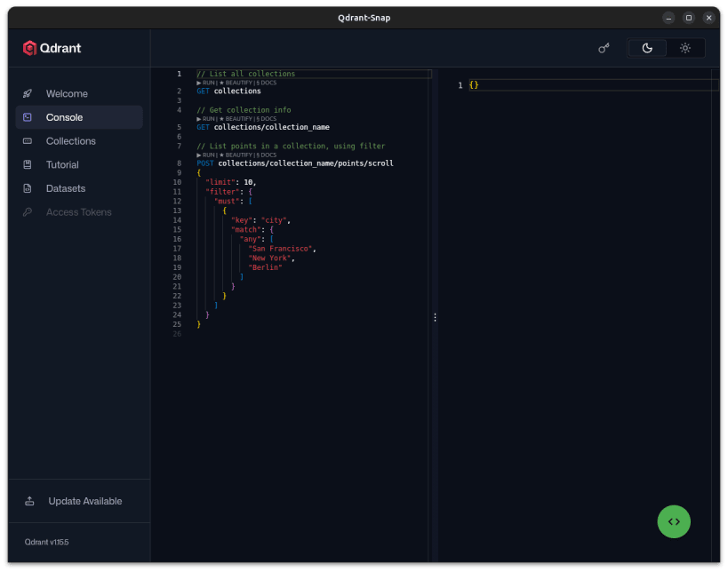This screenshot has width=728, height=572.
Task: Click the POST collections/collection_name/points/scroll line
Action: point(295,163)
